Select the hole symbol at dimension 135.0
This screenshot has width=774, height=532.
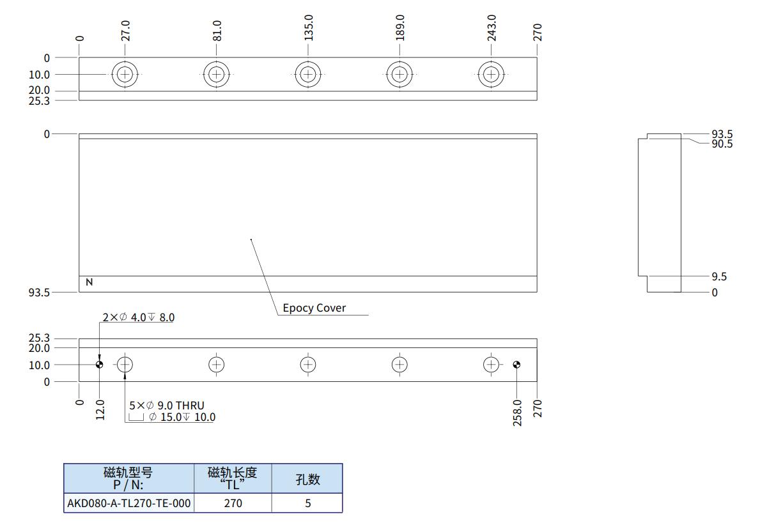pyautogui.click(x=308, y=74)
